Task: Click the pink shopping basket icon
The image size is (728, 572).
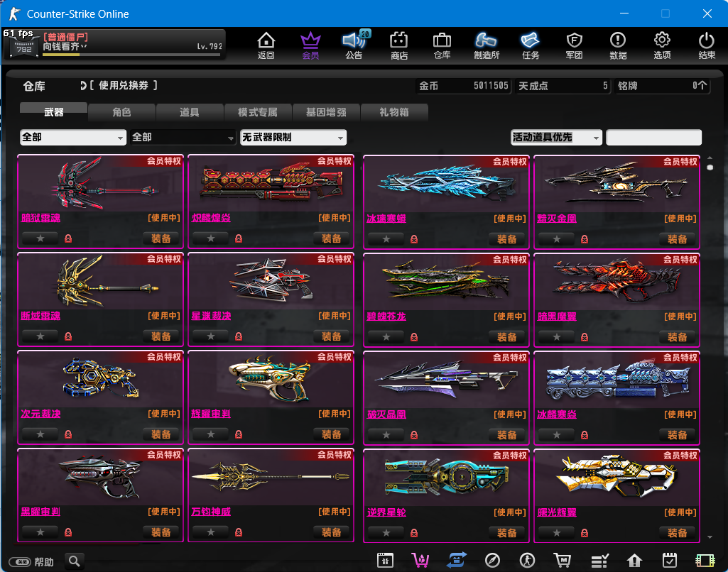Action: tap(420, 561)
